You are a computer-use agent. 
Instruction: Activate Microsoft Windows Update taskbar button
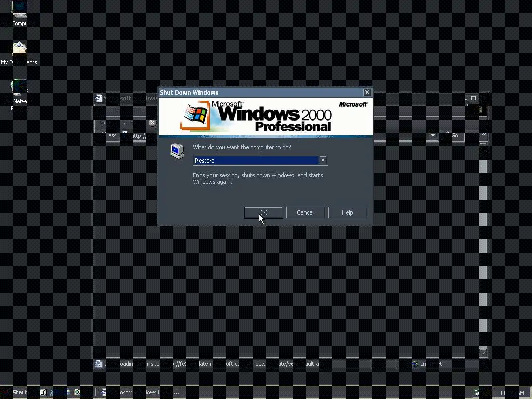(x=141, y=392)
